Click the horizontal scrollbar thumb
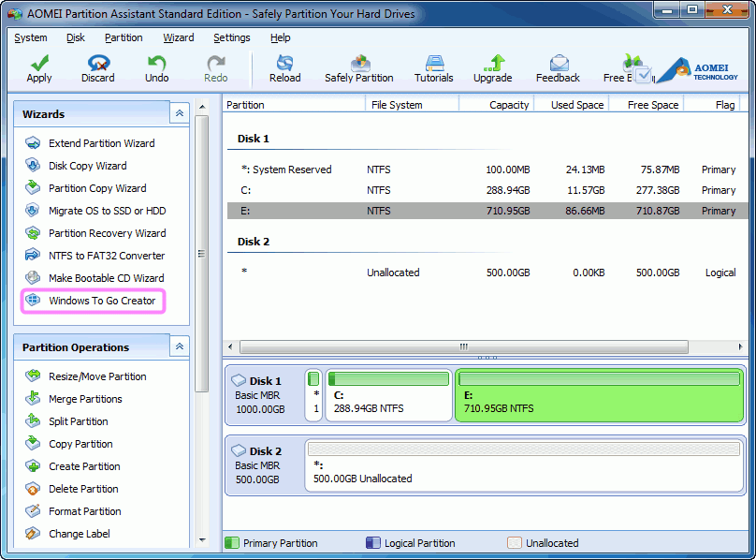Image resolution: width=756 pixels, height=560 pixels. (464, 346)
